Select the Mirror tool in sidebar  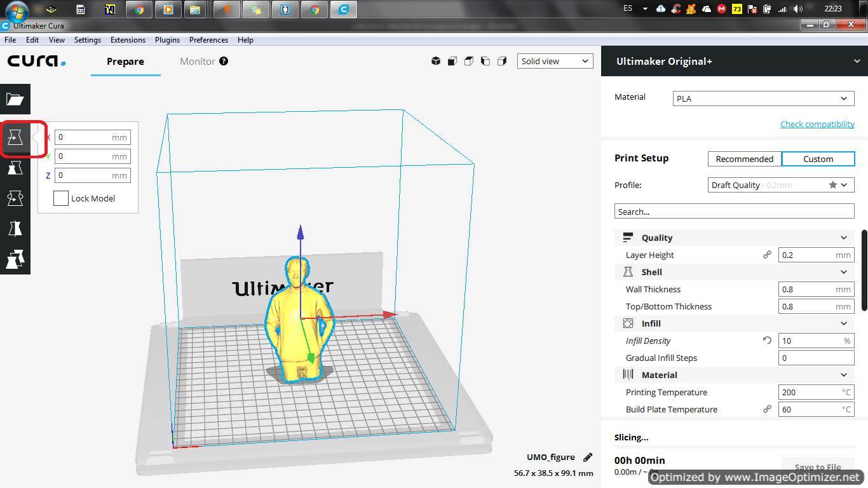pyautogui.click(x=15, y=229)
